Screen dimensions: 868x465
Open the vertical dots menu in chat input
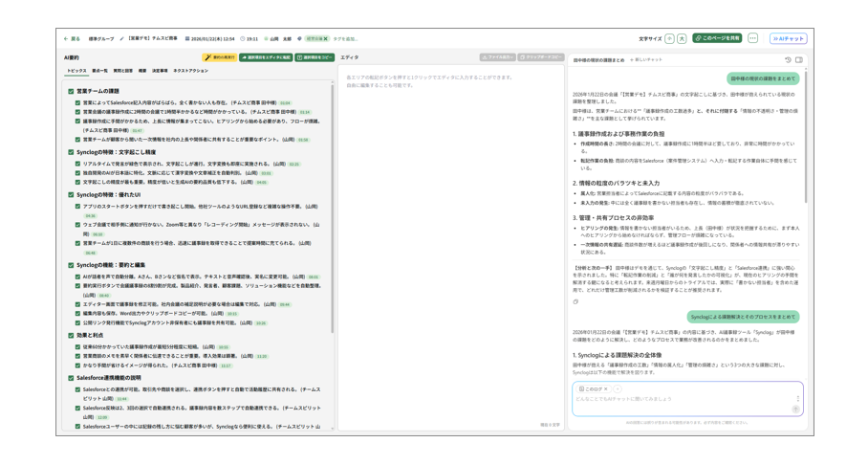click(x=797, y=398)
